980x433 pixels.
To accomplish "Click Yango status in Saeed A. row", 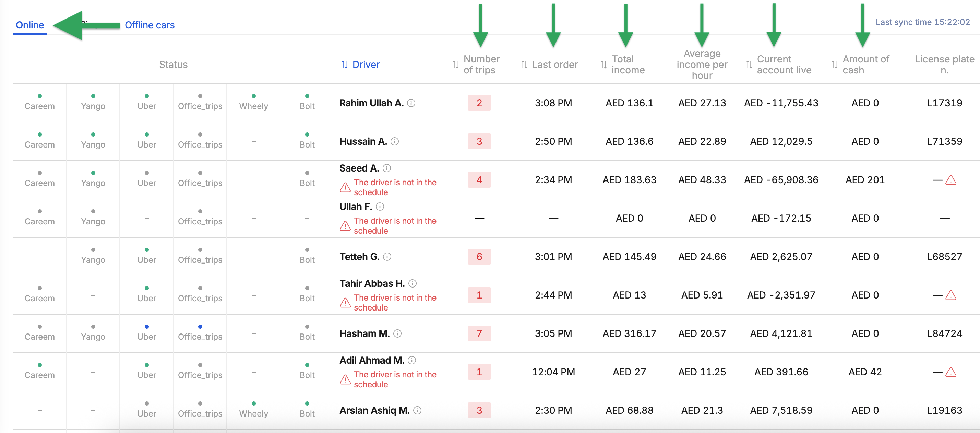I will point(93,179).
